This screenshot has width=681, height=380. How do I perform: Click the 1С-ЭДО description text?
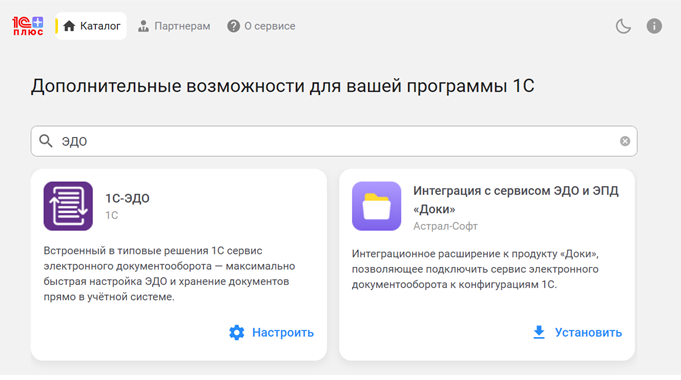[x=169, y=274]
